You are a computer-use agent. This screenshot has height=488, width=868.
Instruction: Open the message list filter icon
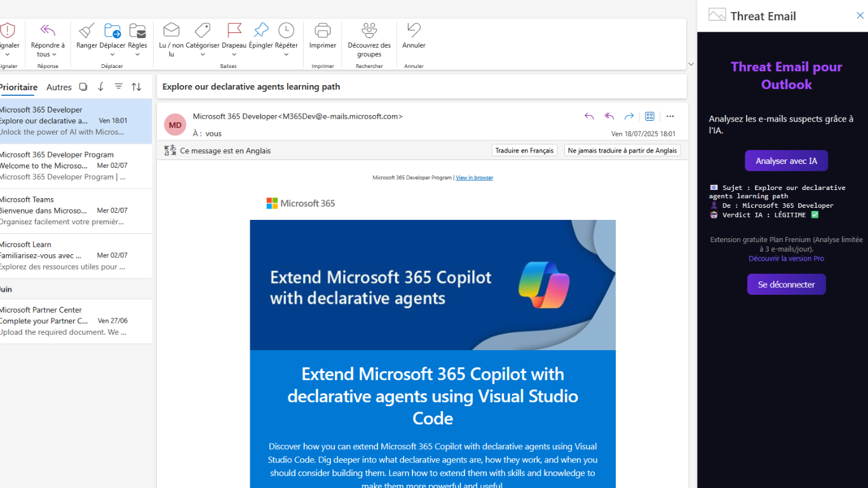pyautogui.click(x=119, y=86)
